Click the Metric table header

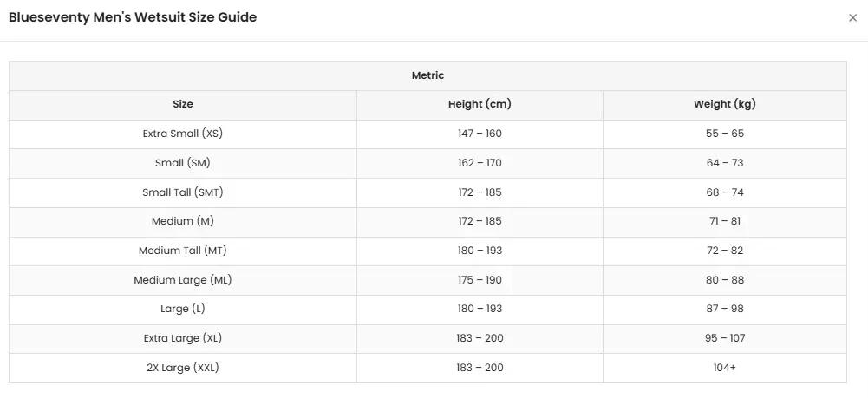tap(427, 75)
